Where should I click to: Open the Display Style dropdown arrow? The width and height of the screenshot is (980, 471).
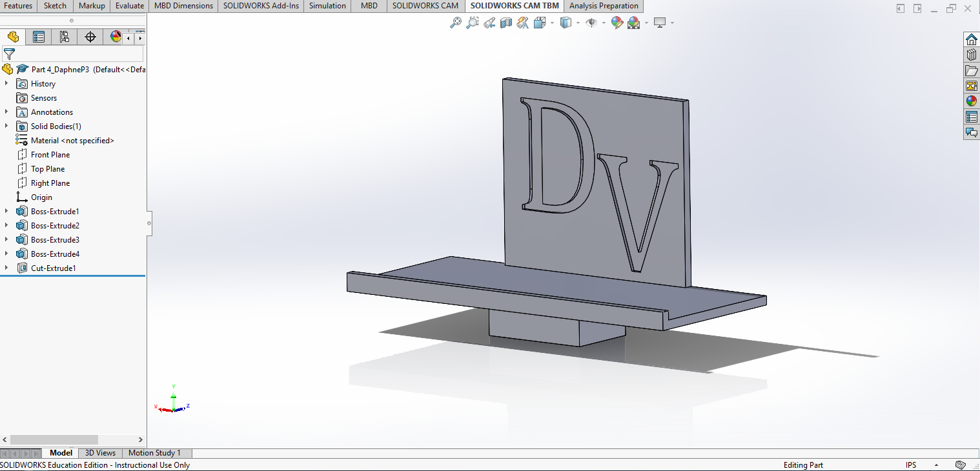[578, 23]
